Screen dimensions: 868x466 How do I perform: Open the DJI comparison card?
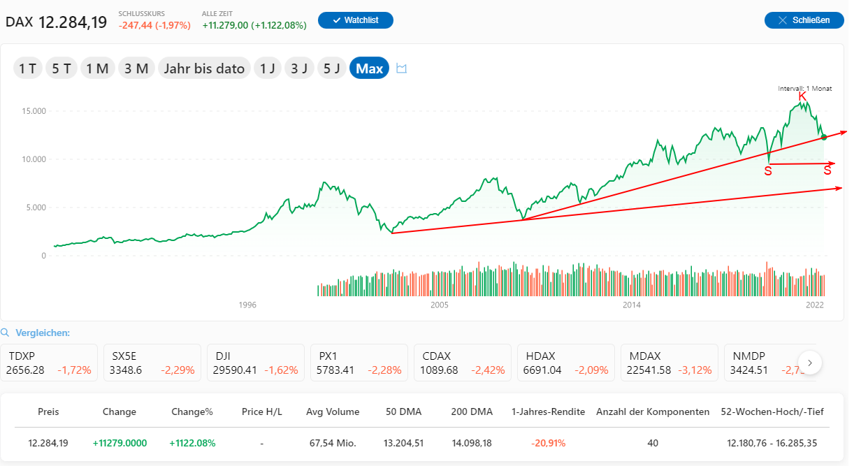click(x=256, y=363)
